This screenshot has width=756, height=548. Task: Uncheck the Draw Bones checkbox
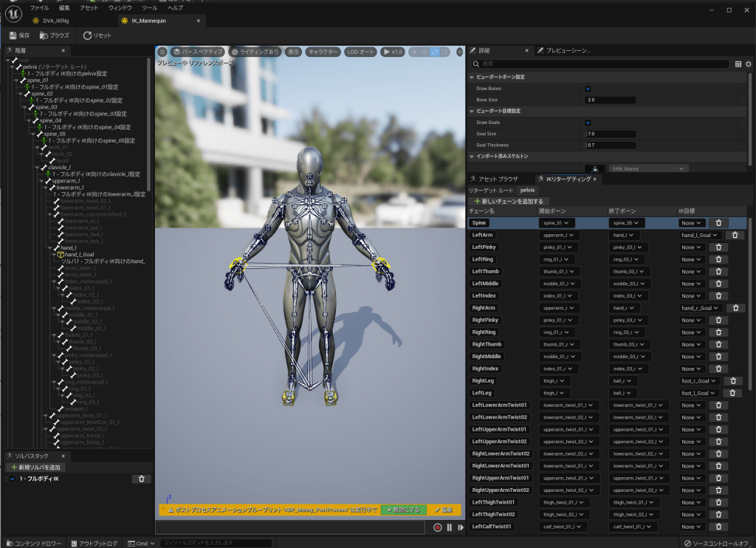[588, 89]
